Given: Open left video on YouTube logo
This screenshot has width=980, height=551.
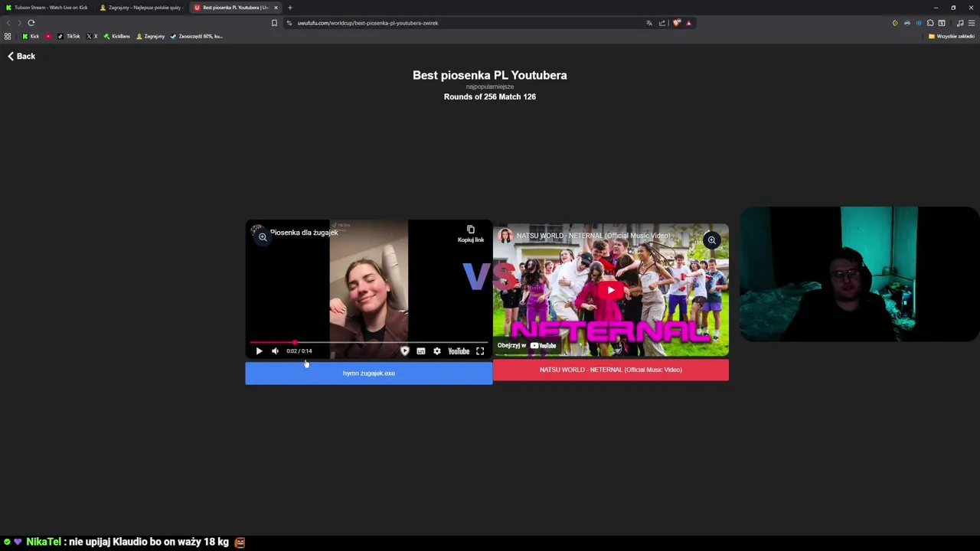Looking at the screenshot, I should (459, 351).
